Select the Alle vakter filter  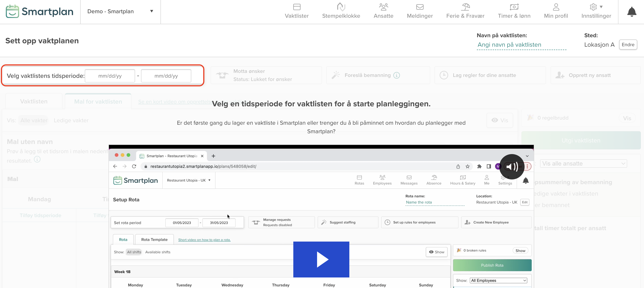(34, 120)
